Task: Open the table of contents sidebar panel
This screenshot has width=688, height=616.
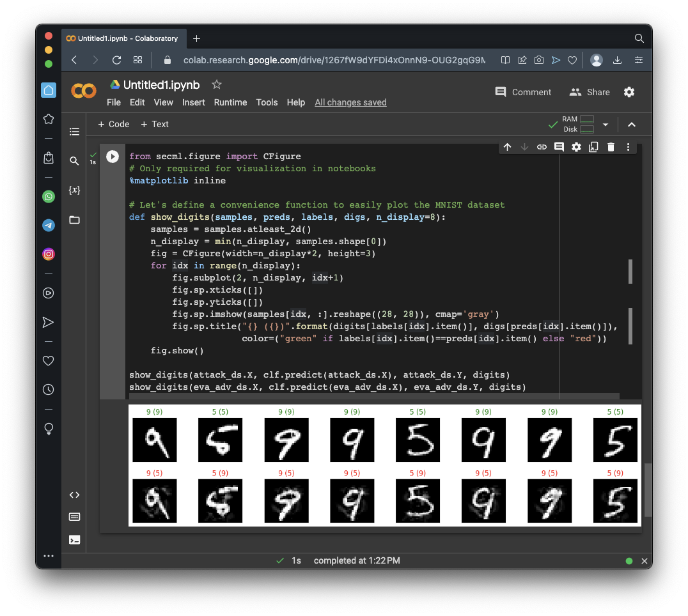Action: (74, 132)
